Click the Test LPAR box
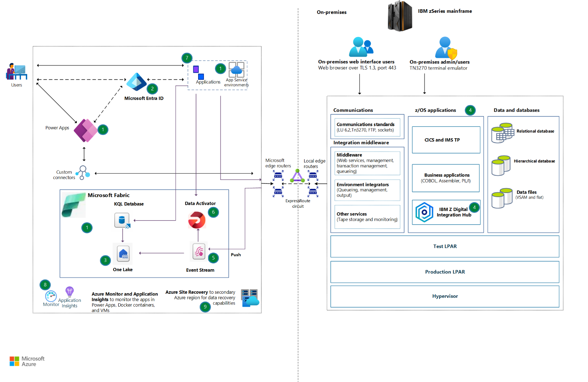 click(445, 246)
